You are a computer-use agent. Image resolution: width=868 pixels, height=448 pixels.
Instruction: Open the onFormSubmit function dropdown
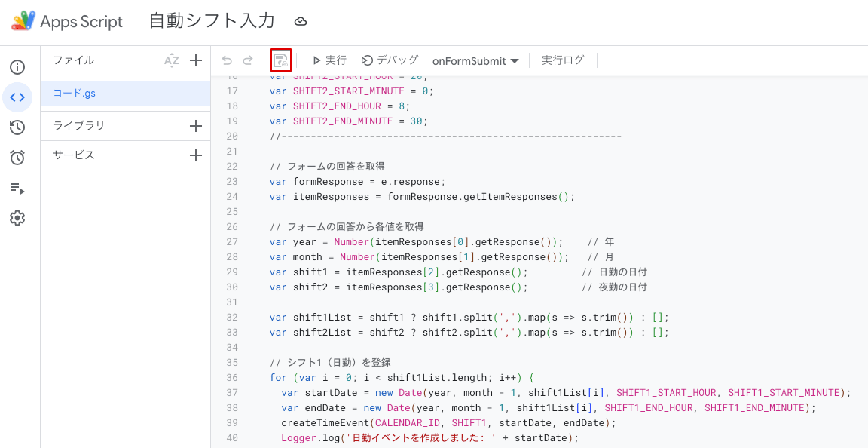pos(475,61)
